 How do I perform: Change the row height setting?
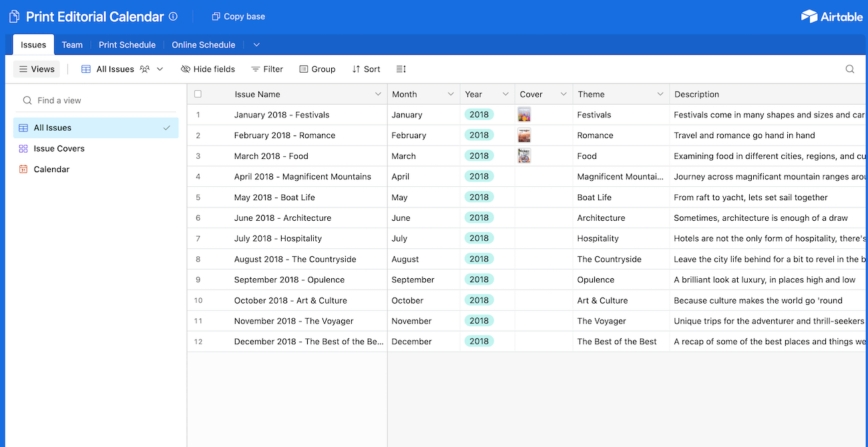coord(399,69)
